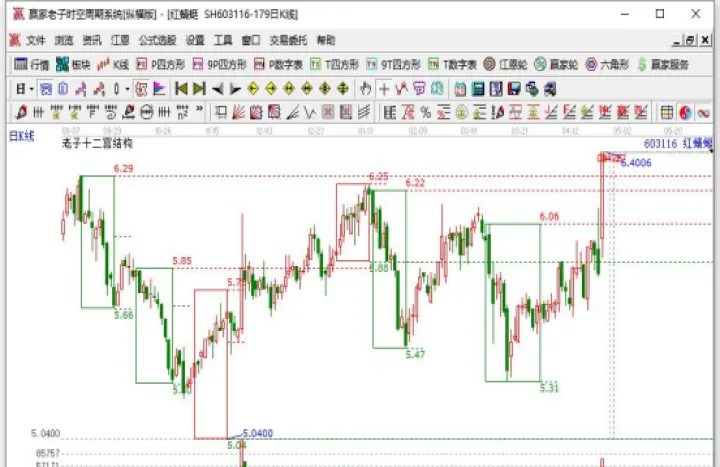This screenshot has height=467, width=720.
Task: Jump to the first bar using skip-start arrow
Action: click(x=181, y=88)
